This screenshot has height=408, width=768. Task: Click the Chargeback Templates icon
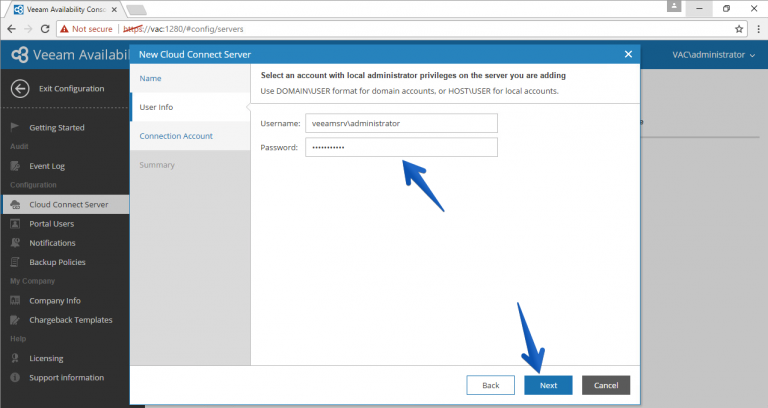tap(15, 320)
